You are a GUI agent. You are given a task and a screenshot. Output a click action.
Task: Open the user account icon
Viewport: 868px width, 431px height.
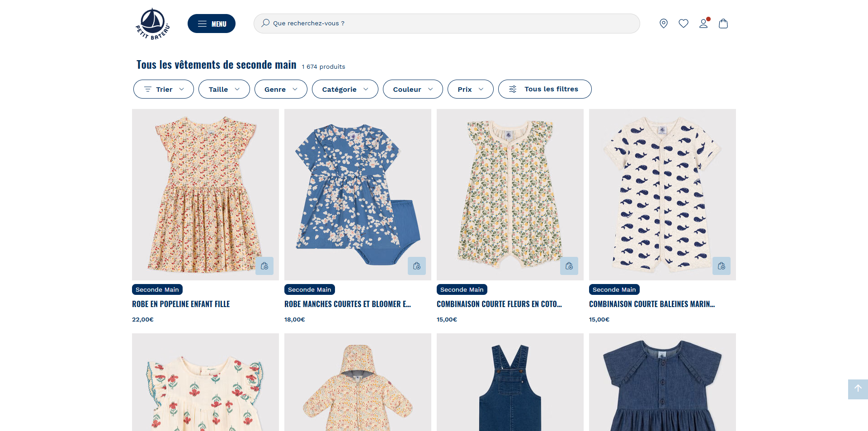(x=703, y=24)
